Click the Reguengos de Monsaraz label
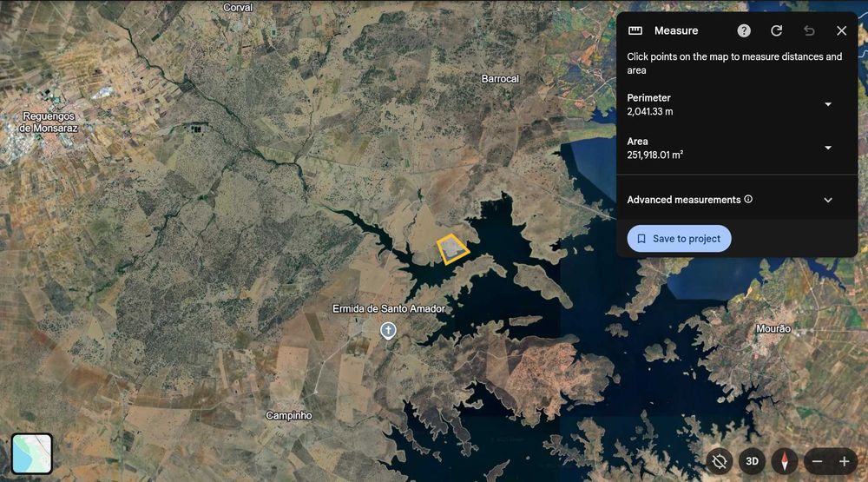 pos(49,122)
